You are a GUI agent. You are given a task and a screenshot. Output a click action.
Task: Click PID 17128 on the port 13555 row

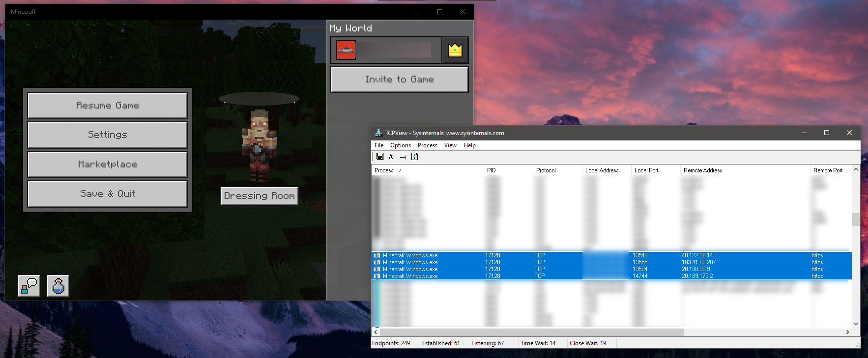coord(492,262)
